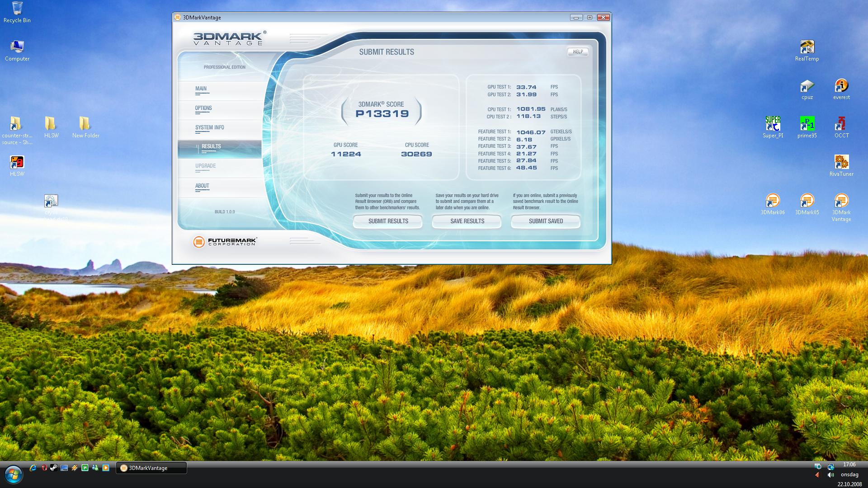Click the 3DMarkVantage window title text
This screenshot has width=868, height=488.
202,18
